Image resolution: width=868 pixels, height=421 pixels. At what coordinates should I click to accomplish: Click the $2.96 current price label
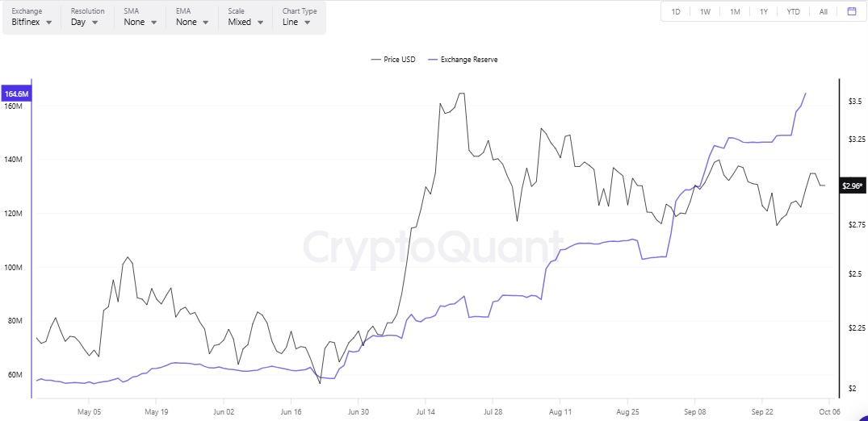coord(853,186)
